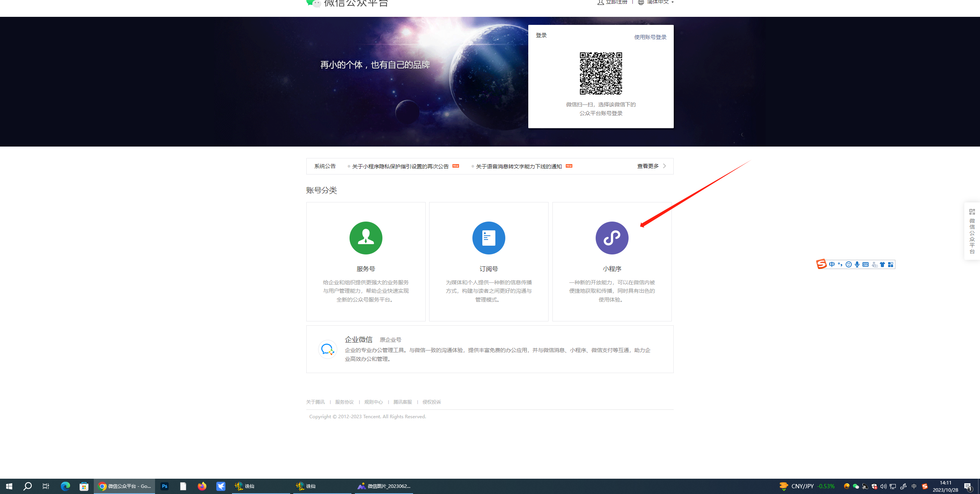
Task: Open skin shop shirt icon on Sogou bar
Action: [x=882, y=264]
